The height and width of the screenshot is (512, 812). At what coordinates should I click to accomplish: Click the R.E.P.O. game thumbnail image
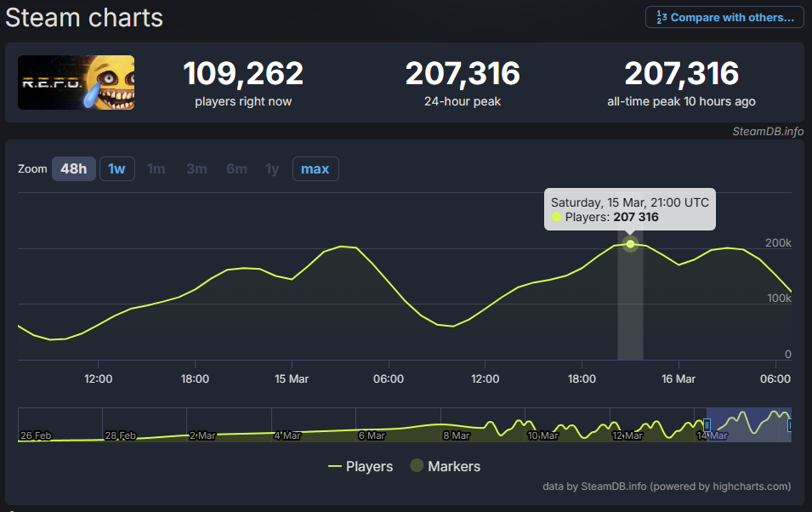pyautogui.click(x=77, y=82)
